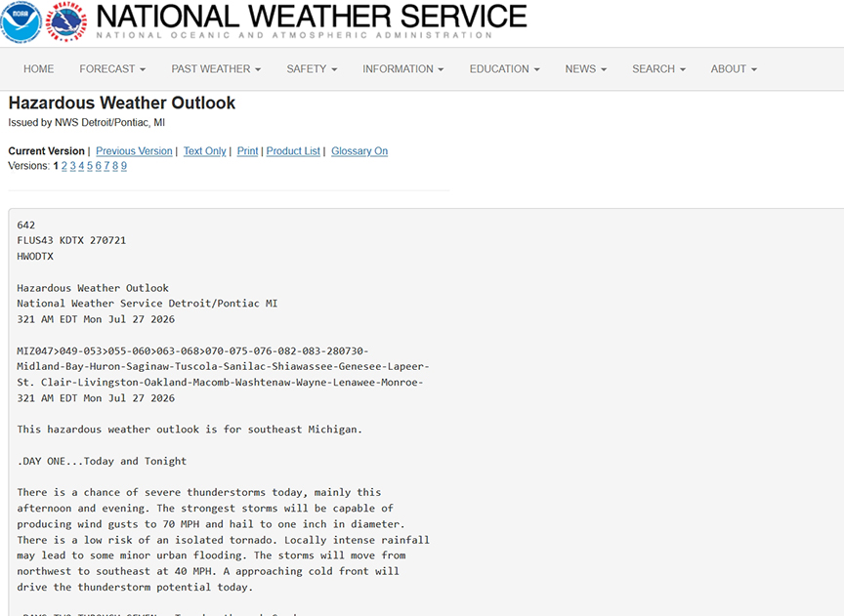
Task: Click the zone code line starting 'MIZ047'
Action: (192, 350)
